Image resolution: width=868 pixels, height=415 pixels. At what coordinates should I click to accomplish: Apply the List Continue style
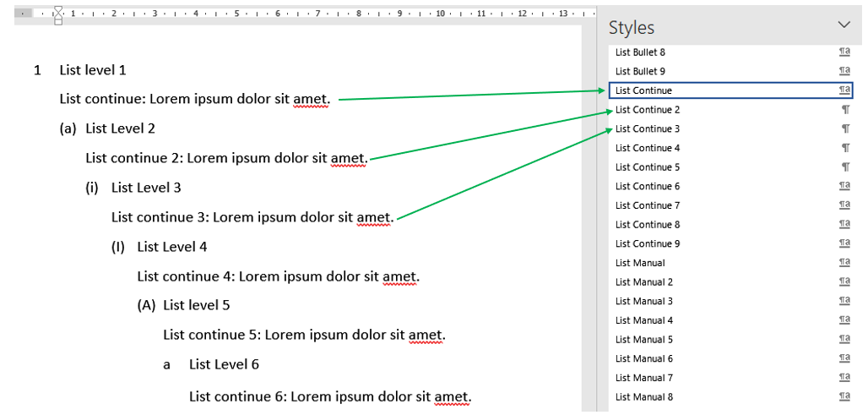pyautogui.click(x=730, y=90)
